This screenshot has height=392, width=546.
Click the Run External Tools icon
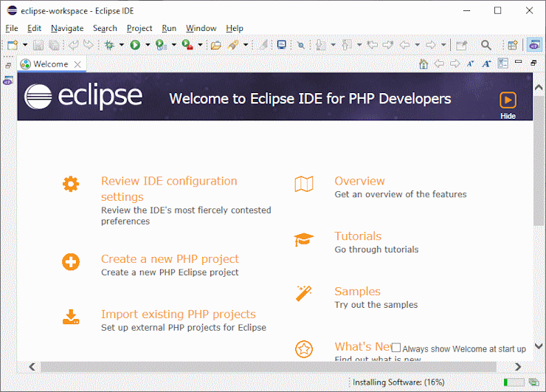pos(187,45)
